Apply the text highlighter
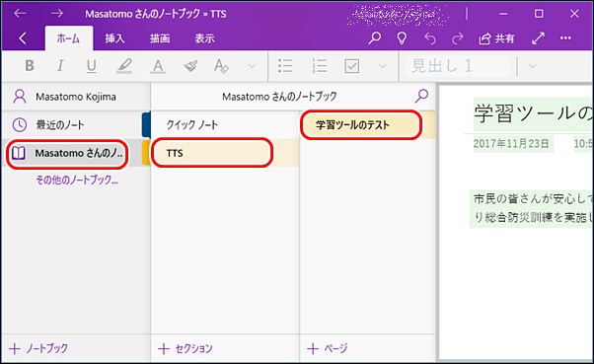 coord(124,66)
